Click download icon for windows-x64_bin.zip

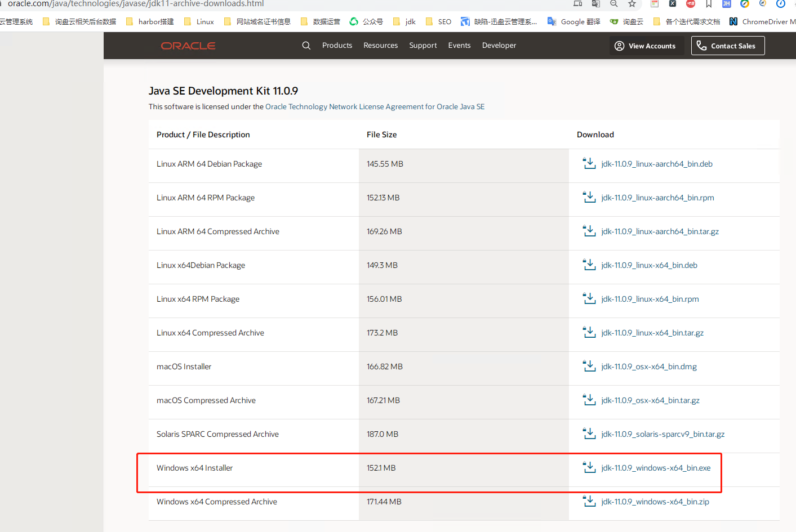pos(589,501)
